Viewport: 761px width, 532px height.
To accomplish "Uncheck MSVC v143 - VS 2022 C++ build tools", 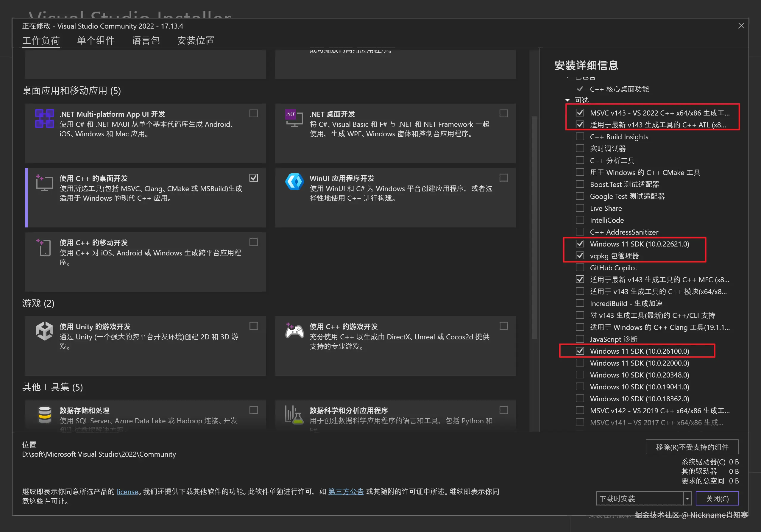I will click(x=580, y=113).
